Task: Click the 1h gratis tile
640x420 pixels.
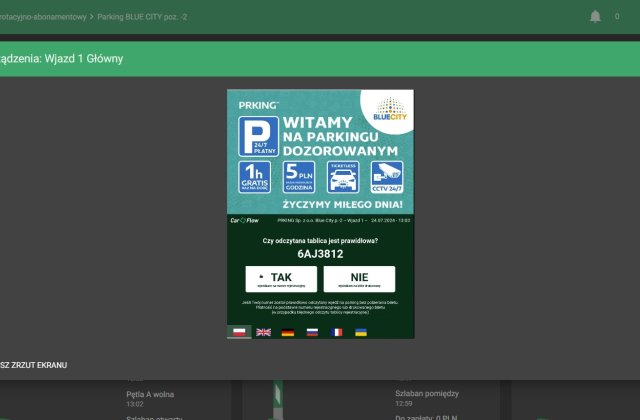Action: click(x=254, y=177)
